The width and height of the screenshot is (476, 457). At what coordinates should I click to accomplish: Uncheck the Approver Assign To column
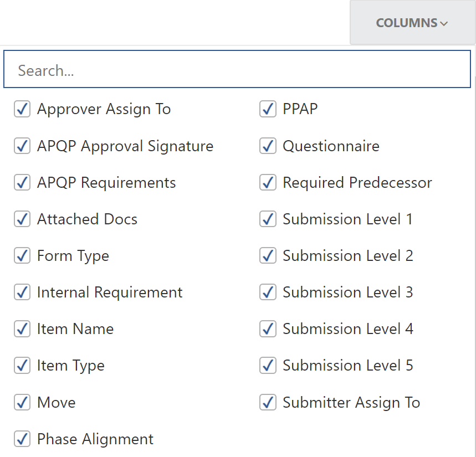(22, 109)
